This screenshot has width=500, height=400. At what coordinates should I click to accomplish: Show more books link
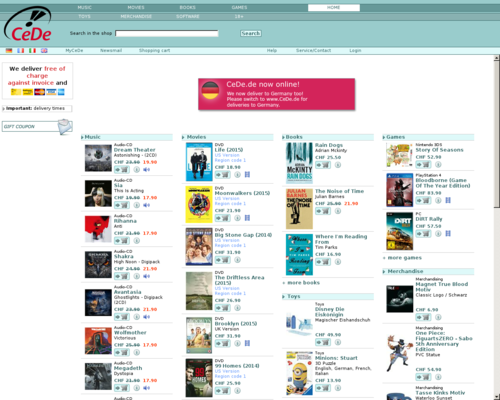[303, 283]
